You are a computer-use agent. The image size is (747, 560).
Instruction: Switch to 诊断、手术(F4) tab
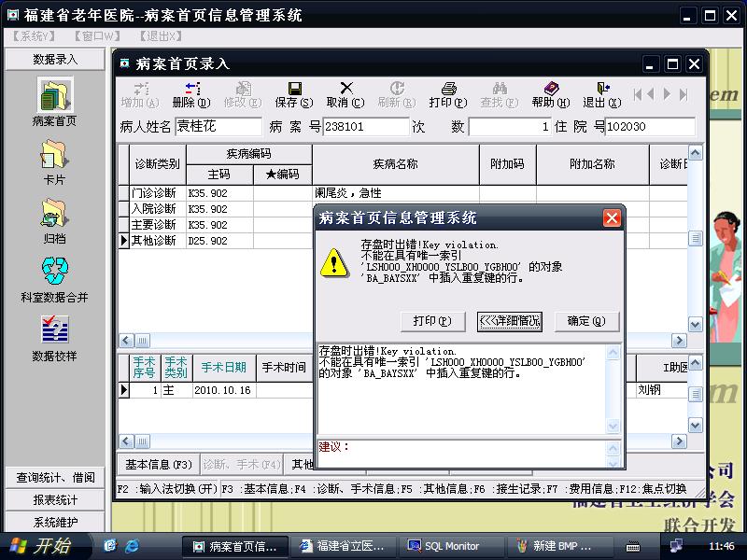242,464
